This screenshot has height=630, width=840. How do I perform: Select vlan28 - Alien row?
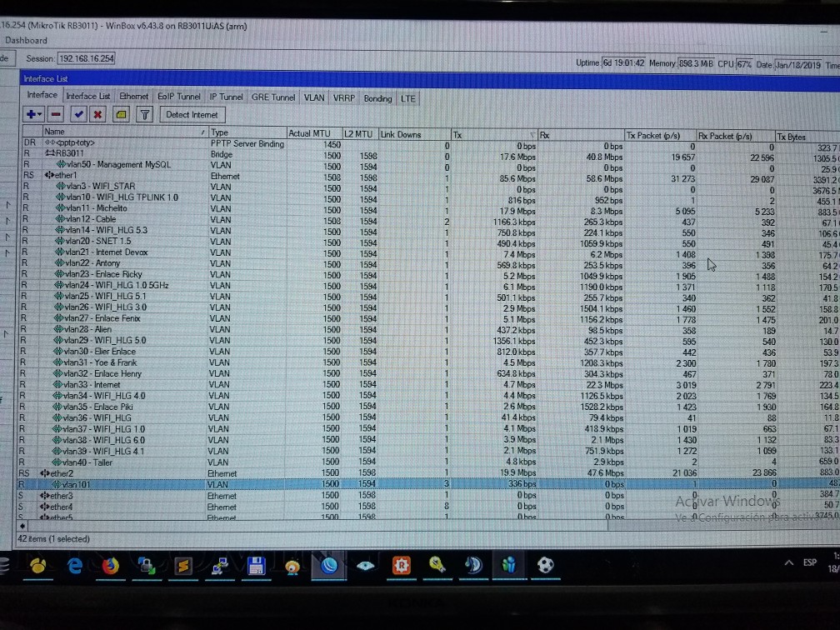coord(428,330)
